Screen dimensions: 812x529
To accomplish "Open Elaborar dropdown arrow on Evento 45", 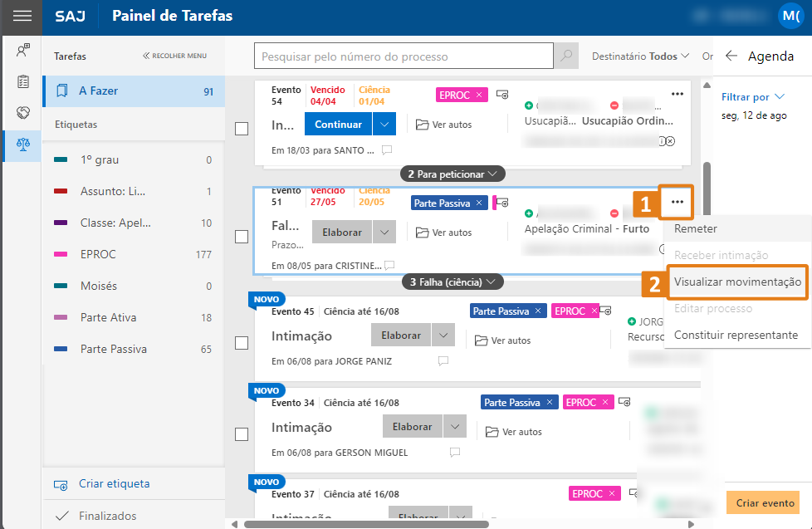I will point(443,335).
